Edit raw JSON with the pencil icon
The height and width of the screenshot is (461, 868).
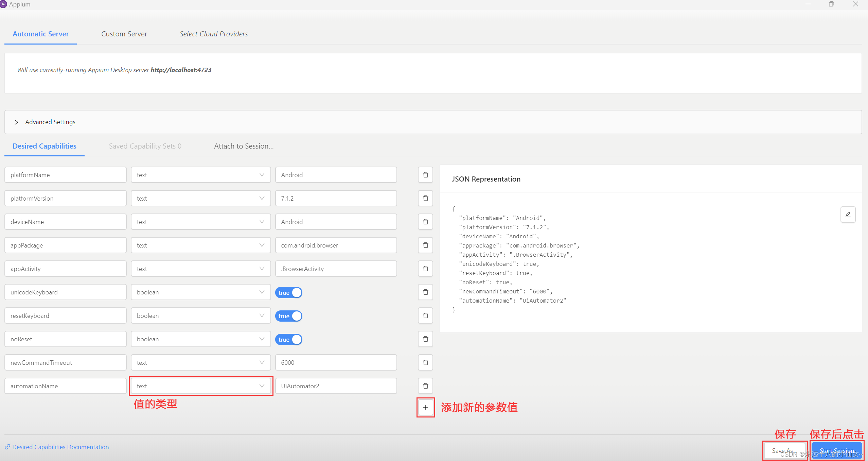pyautogui.click(x=848, y=215)
